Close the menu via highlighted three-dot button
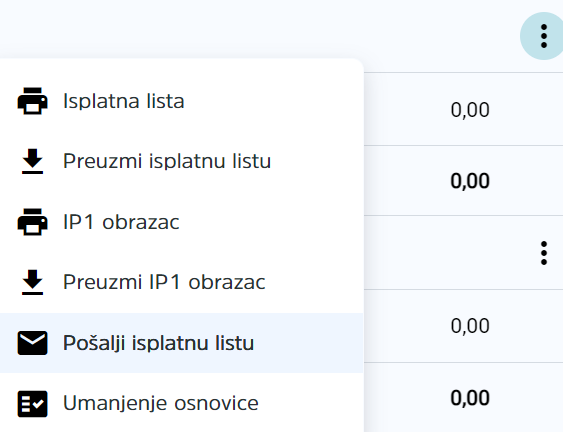 (544, 36)
